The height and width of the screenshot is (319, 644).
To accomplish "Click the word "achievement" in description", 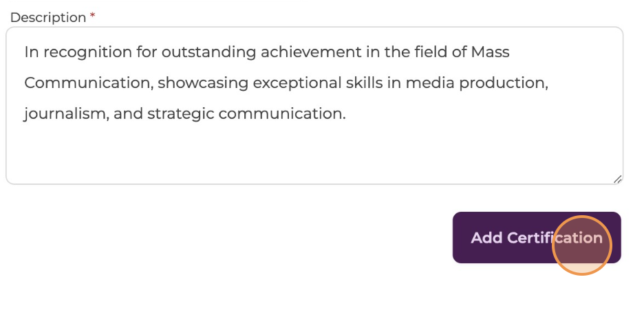I will coord(311,52).
